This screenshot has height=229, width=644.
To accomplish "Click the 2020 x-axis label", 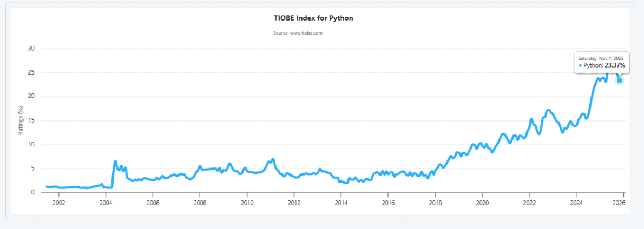I will (x=482, y=203).
